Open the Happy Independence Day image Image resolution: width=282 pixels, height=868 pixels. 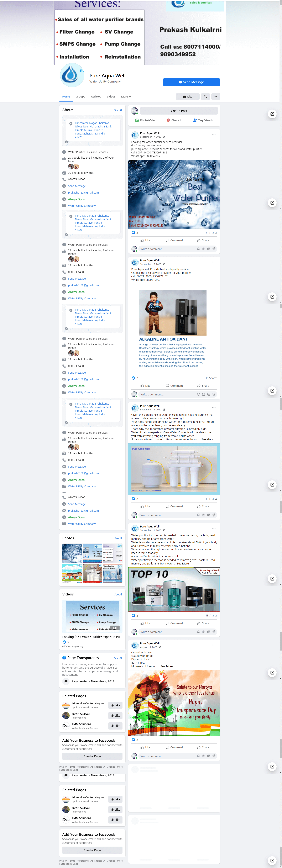pyautogui.click(x=174, y=703)
